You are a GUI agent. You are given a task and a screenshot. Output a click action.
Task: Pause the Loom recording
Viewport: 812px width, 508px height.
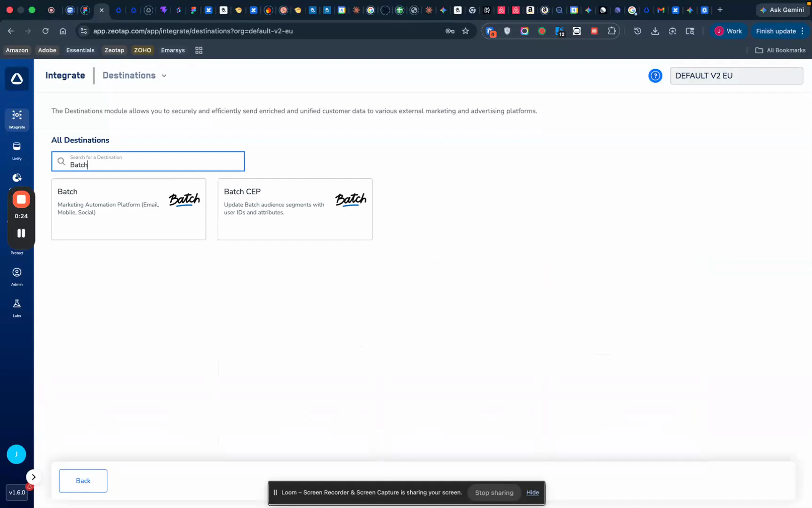[21, 233]
